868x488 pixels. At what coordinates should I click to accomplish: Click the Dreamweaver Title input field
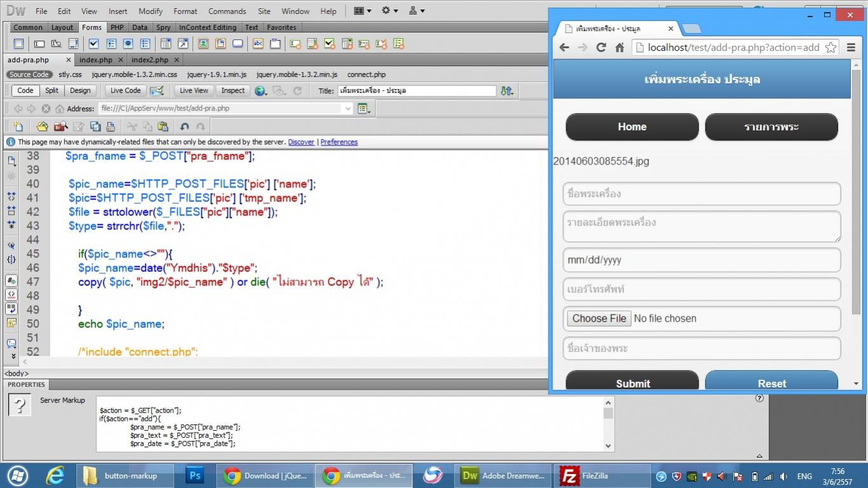[x=416, y=91]
